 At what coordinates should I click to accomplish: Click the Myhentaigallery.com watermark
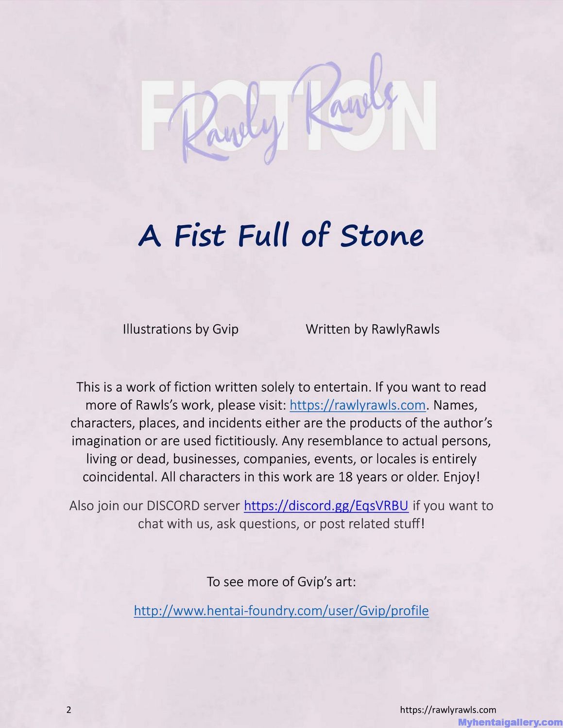coord(510,723)
